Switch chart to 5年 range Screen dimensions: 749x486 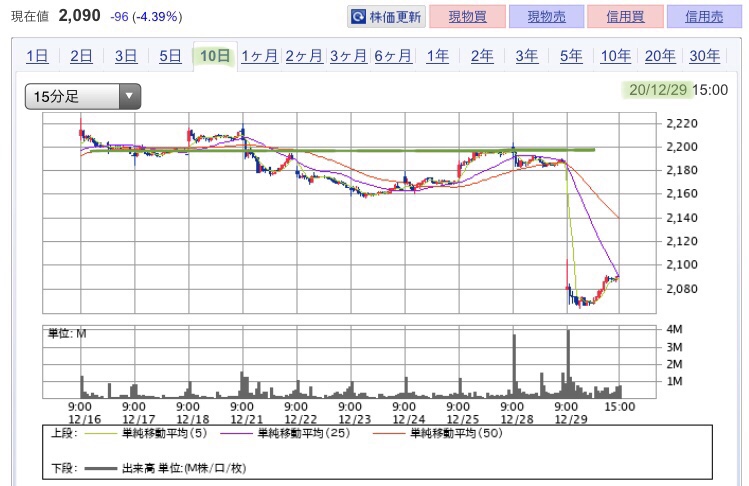(x=571, y=56)
